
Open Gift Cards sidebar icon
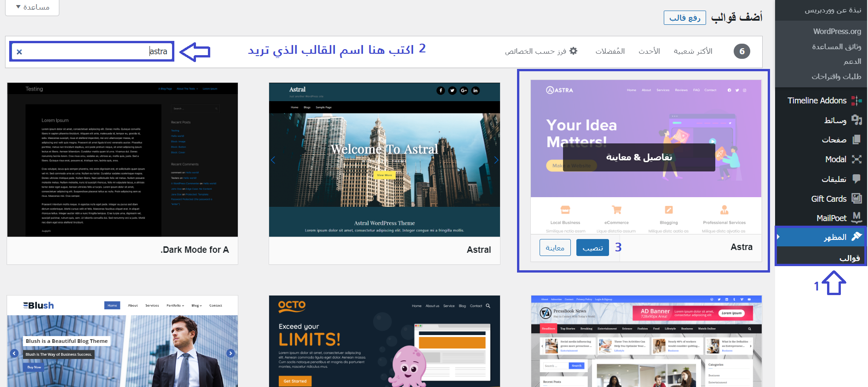pyautogui.click(x=857, y=199)
